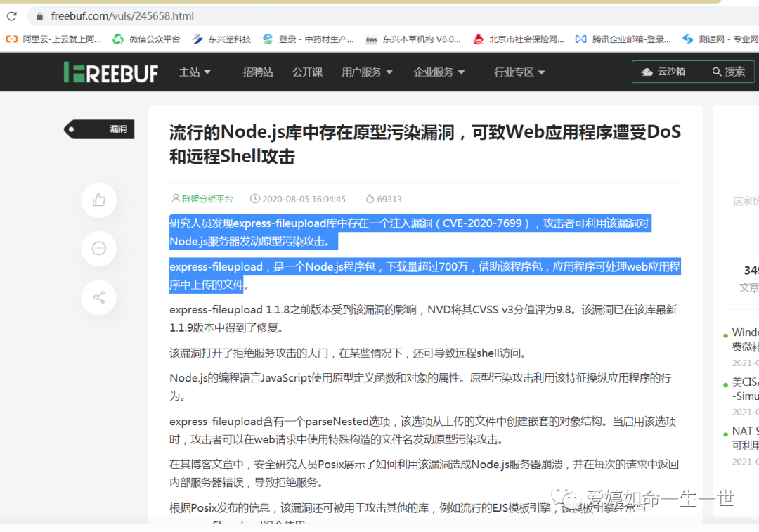Expand the 用户服务 dropdown menu
This screenshot has width=759, height=532.
tap(367, 72)
